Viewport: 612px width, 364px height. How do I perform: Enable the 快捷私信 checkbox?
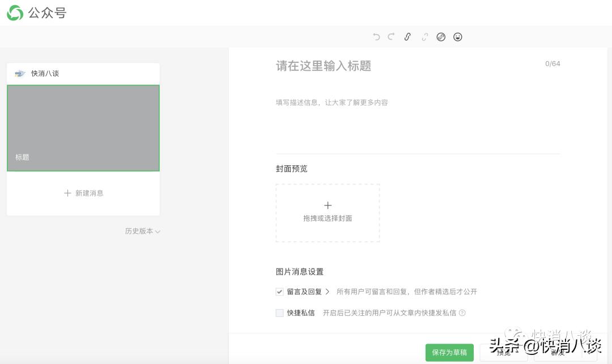pos(279,312)
